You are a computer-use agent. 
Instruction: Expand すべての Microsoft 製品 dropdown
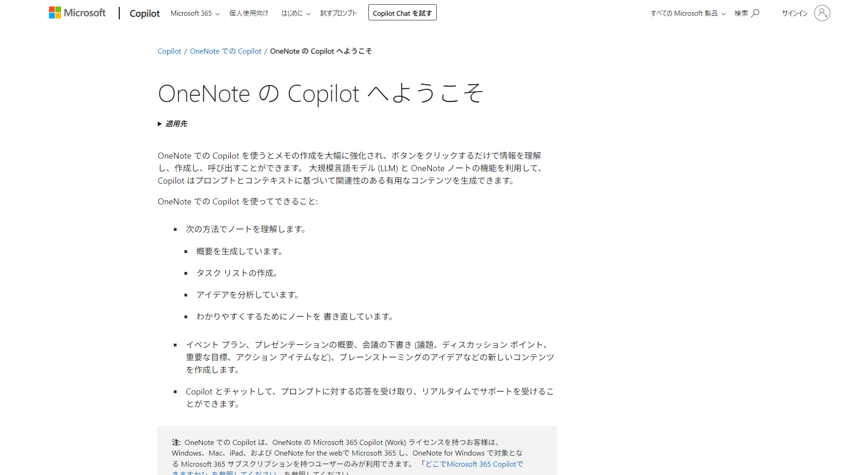tap(688, 13)
